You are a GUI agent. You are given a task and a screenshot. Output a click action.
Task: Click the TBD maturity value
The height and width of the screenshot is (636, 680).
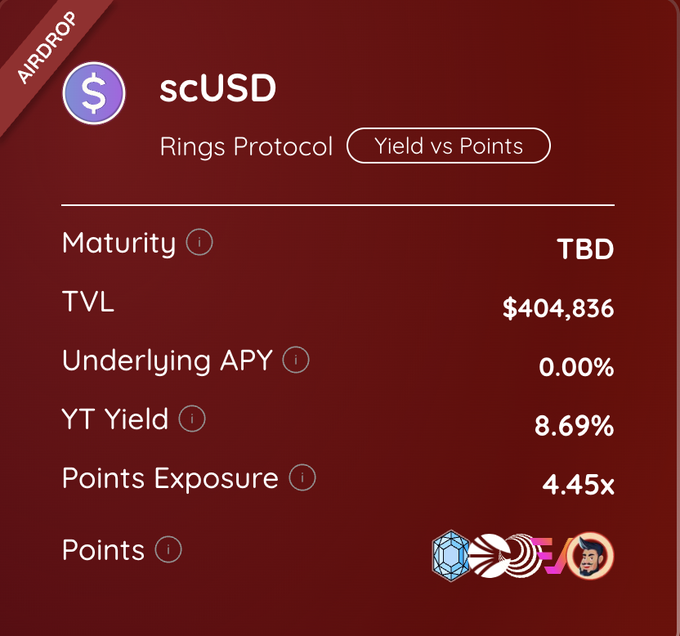585,249
